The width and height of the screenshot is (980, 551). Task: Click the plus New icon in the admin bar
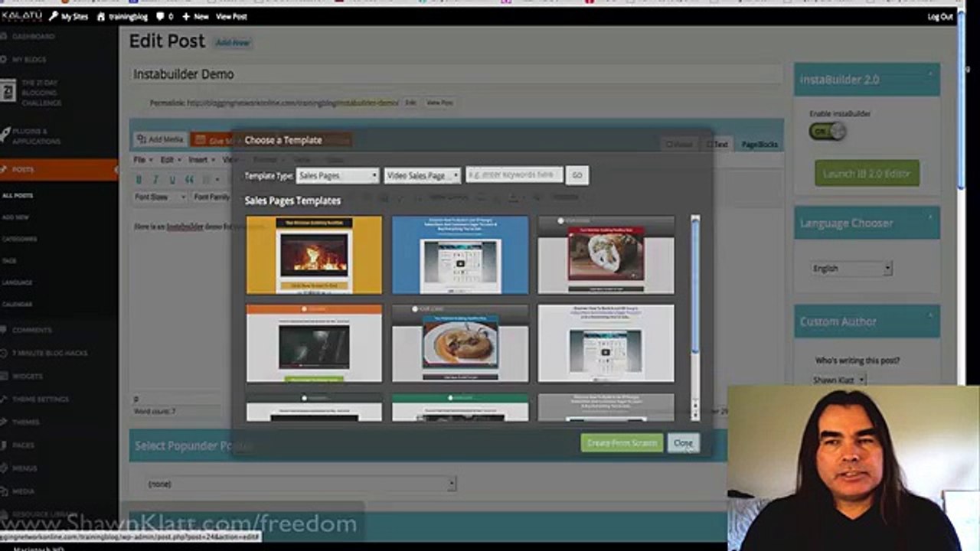(185, 16)
